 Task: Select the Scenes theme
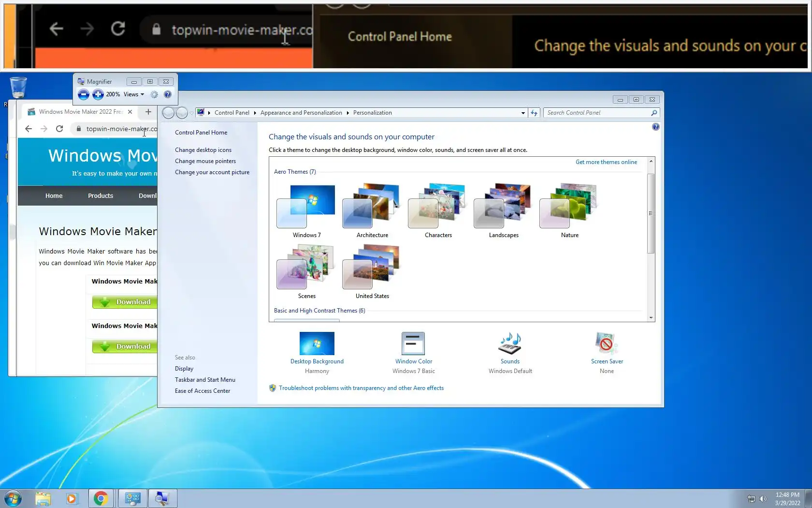coord(306,272)
